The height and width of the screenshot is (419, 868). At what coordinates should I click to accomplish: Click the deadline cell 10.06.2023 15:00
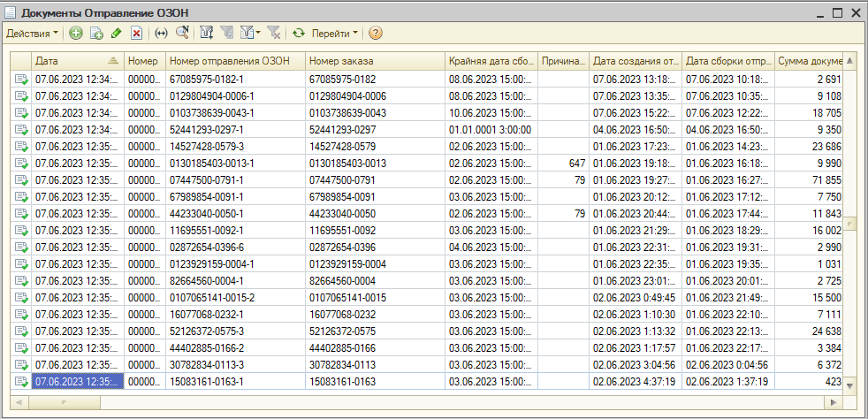(491, 112)
